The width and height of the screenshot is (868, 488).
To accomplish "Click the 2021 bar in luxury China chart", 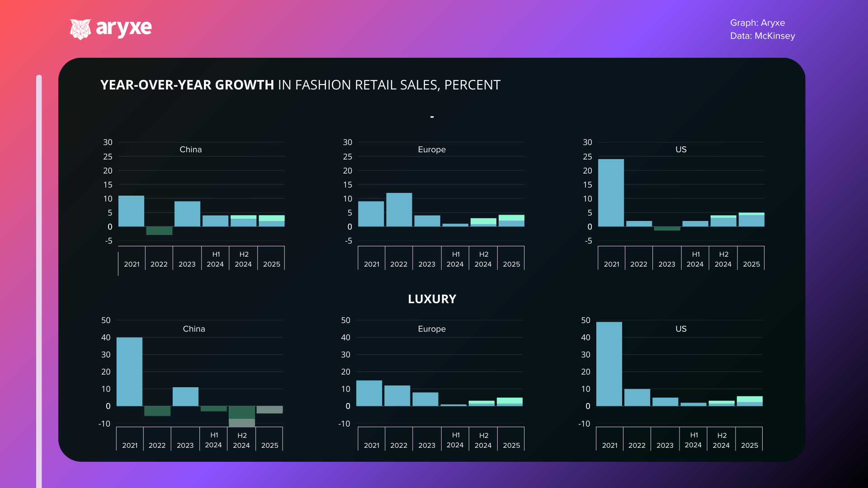I will [129, 371].
